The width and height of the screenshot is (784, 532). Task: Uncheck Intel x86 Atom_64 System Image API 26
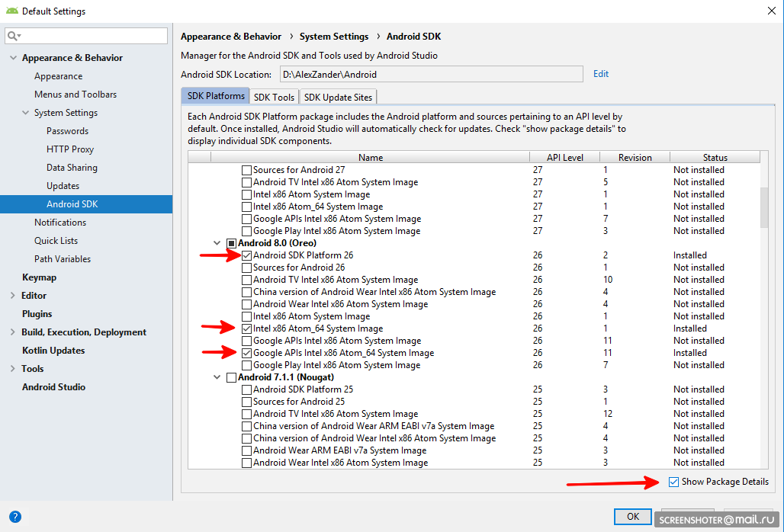coord(246,328)
